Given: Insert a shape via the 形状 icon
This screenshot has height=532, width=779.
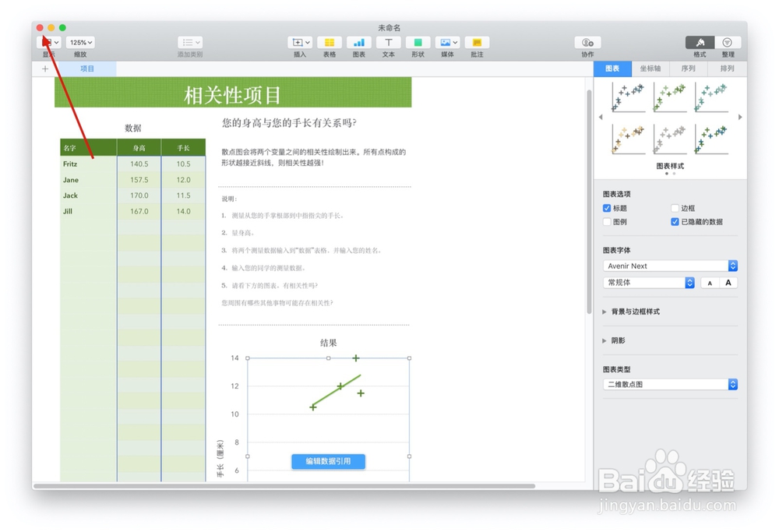Looking at the screenshot, I should pos(417,43).
